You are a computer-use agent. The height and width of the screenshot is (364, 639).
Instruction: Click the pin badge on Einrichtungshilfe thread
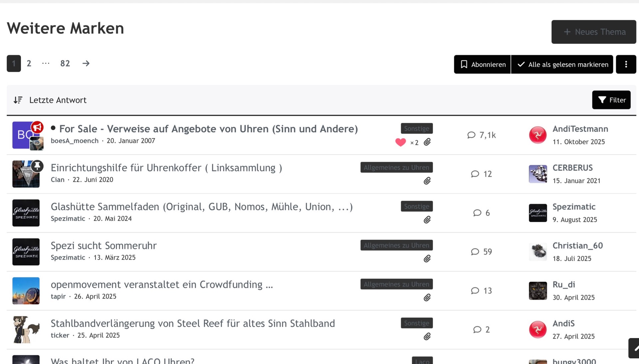point(37,166)
